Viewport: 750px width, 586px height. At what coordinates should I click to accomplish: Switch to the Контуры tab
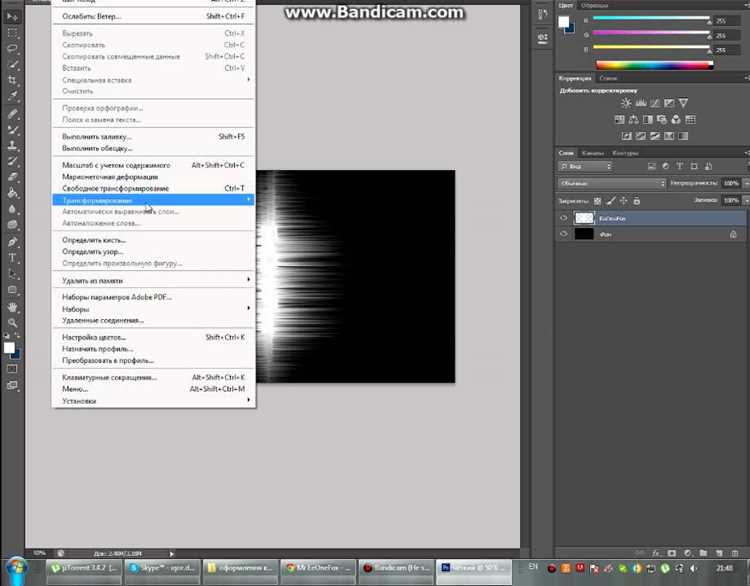pos(625,153)
